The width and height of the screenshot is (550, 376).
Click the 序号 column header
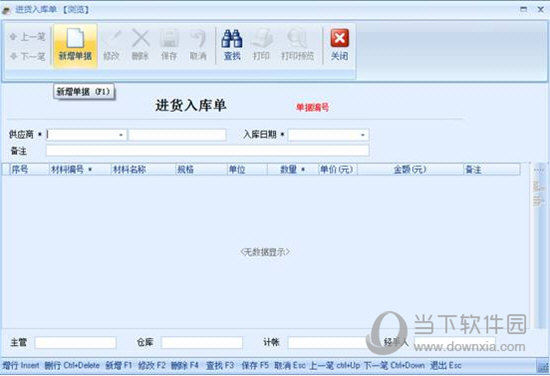coord(29,170)
